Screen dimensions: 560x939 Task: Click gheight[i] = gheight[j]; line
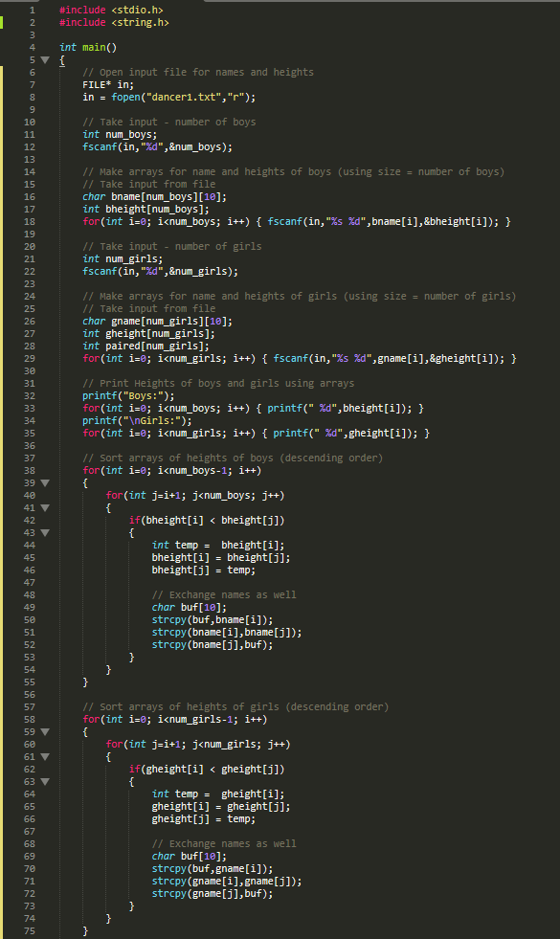pyautogui.click(x=221, y=807)
